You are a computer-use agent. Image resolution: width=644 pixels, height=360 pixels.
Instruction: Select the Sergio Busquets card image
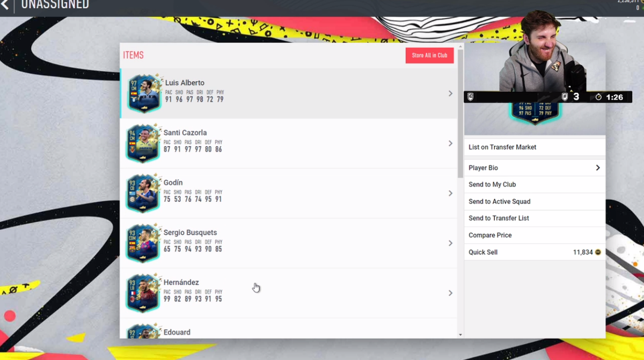[143, 243]
